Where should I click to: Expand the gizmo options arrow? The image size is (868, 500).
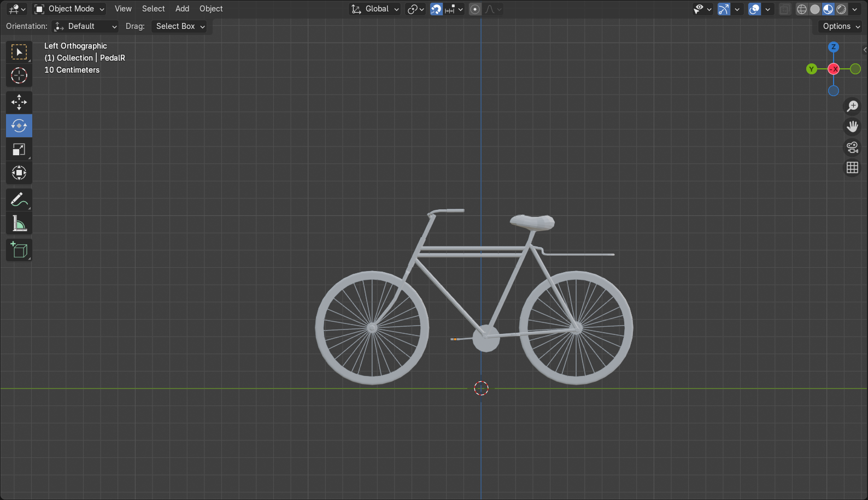[x=737, y=9]
